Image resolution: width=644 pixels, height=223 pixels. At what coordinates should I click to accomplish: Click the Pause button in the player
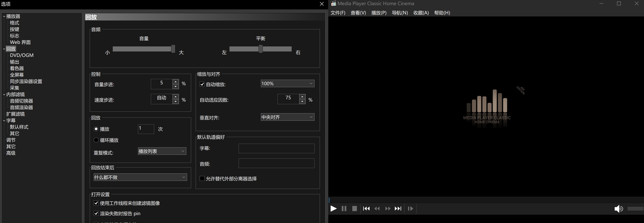pos(344,208)
